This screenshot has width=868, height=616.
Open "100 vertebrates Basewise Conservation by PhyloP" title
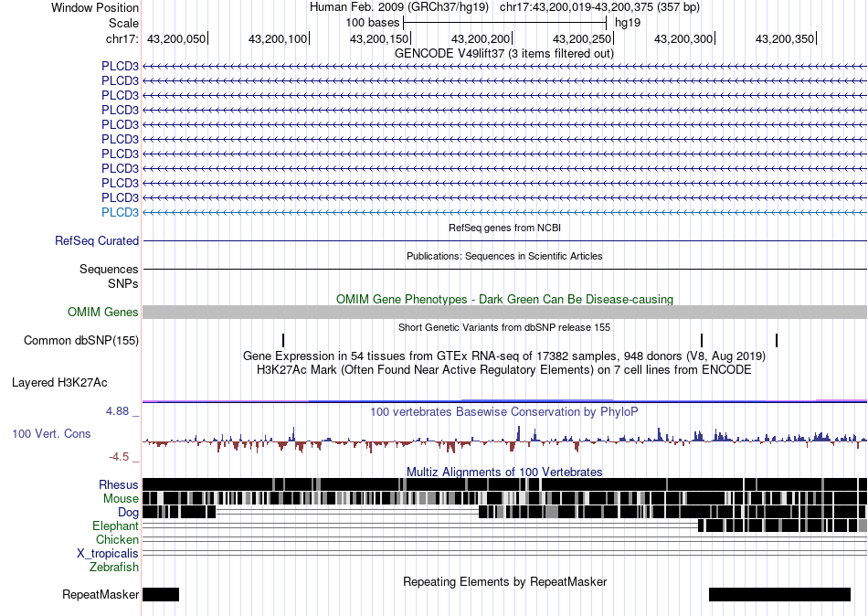coord(504,411)
